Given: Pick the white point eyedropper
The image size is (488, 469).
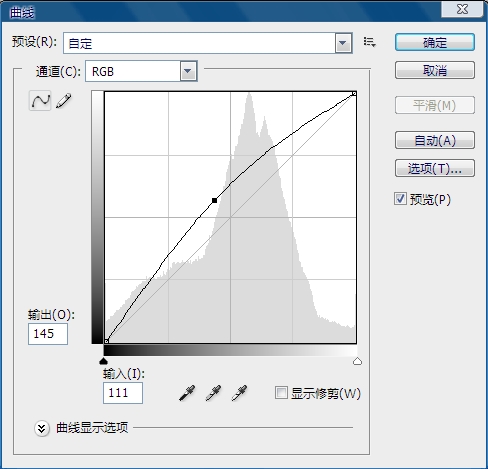Looking at the screenshot, I should click(239, 393).
